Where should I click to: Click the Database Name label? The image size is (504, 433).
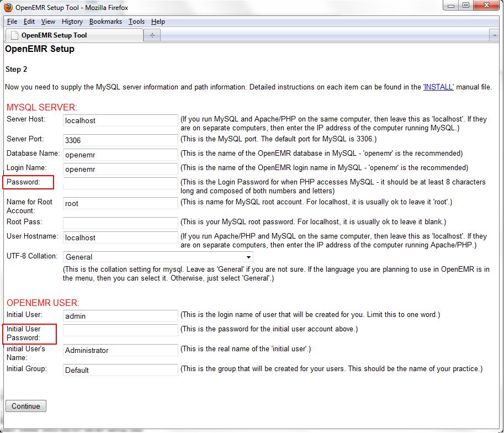[x=33, y=153]
